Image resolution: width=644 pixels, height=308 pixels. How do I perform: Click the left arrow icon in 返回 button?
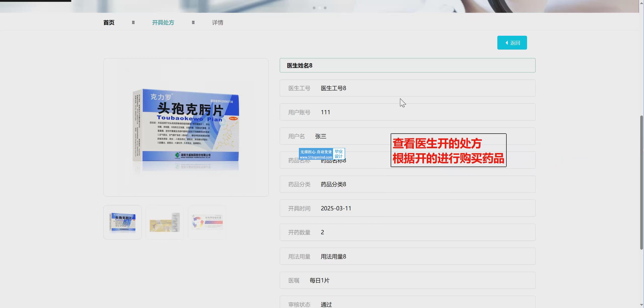(507, 43)
